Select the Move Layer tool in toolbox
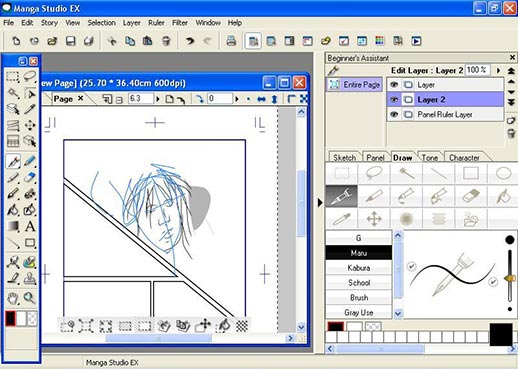 pos(30,125)
